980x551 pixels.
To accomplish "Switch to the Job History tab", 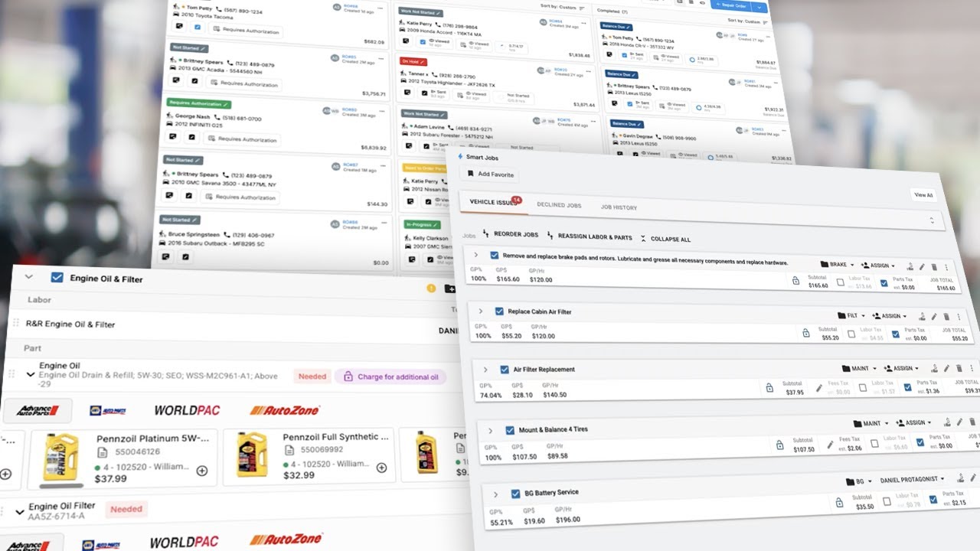I will point(619,207).
